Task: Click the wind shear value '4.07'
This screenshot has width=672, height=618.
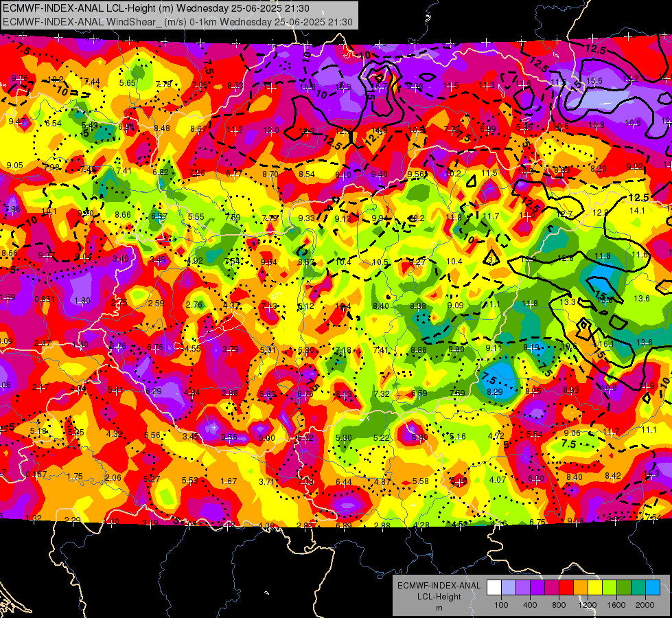Action: pos(498,480)
